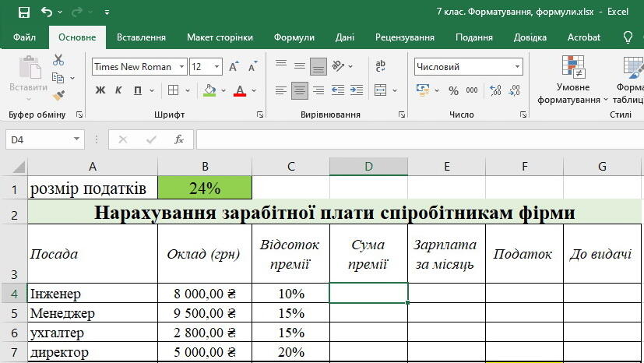Click the Save icon in quick access toolbar
The width and height of the screenshot is (644, 363).
[x=24, y=12]
